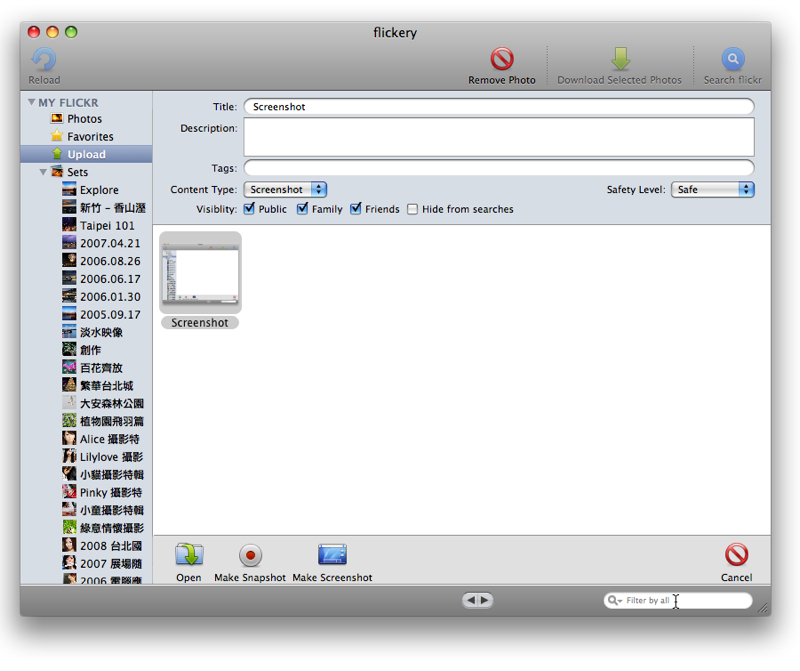Click the Description text area
This screenshot has width=800, height=671.
(499, 137)
